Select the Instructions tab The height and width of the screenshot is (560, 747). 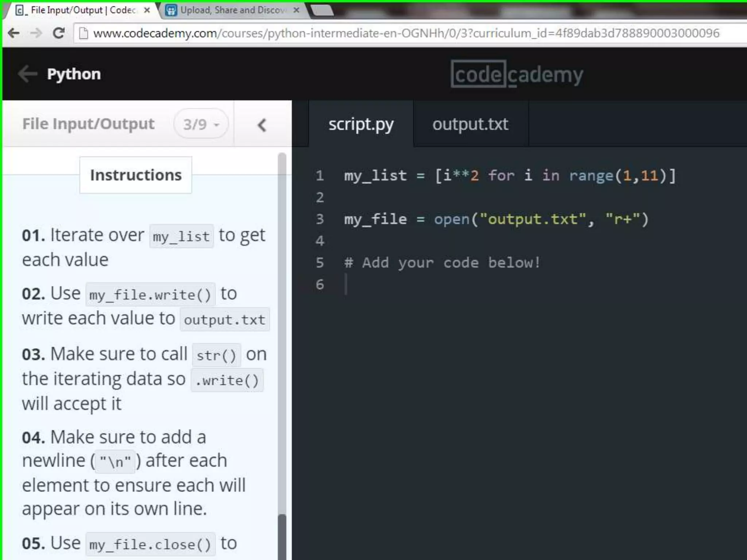pyautogui.click(x=136, y=175)
